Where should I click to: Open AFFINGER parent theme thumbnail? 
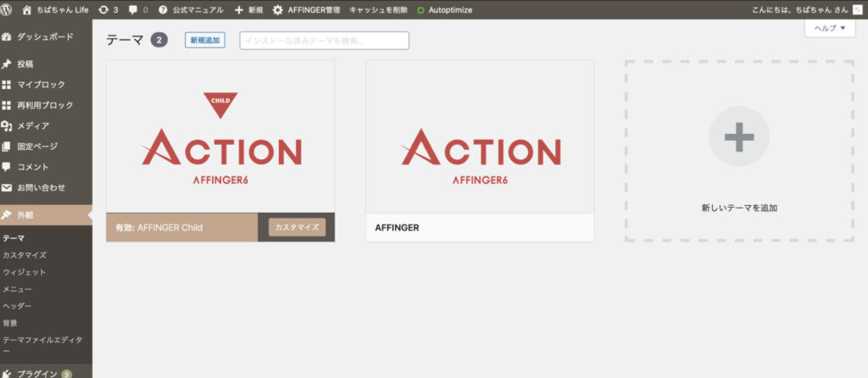(480, 136)
